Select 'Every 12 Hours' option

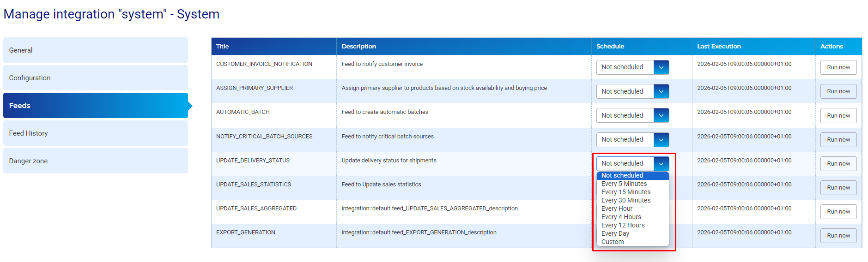623,225
